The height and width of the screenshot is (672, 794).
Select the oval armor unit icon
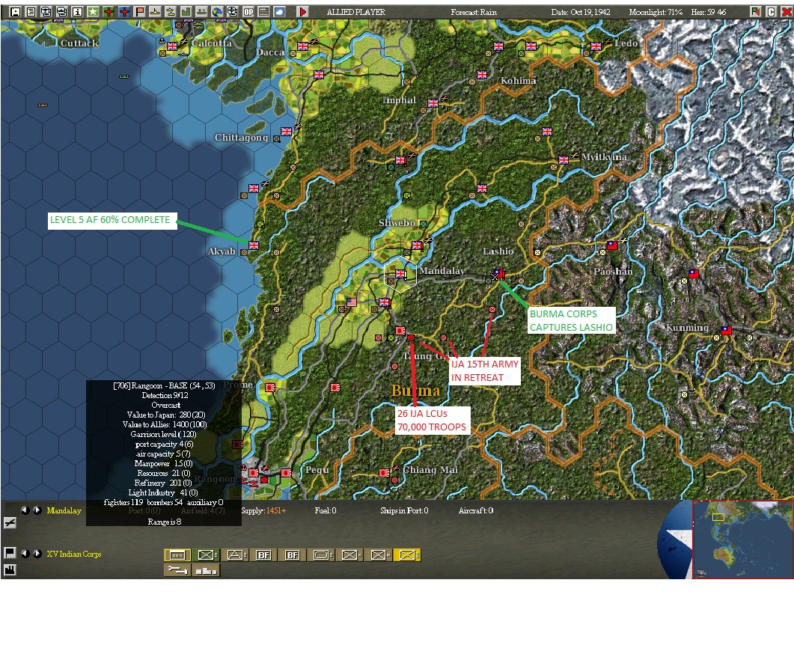click(322, 555)
